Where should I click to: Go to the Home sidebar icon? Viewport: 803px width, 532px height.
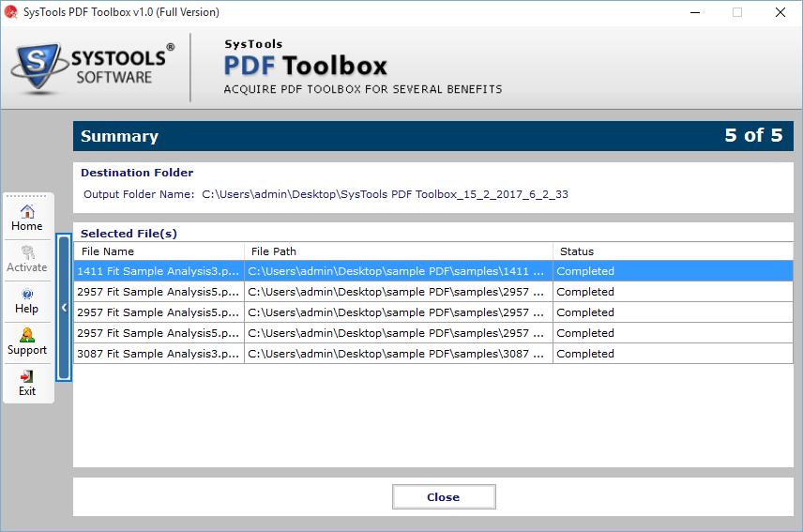[x=27, y=218]
